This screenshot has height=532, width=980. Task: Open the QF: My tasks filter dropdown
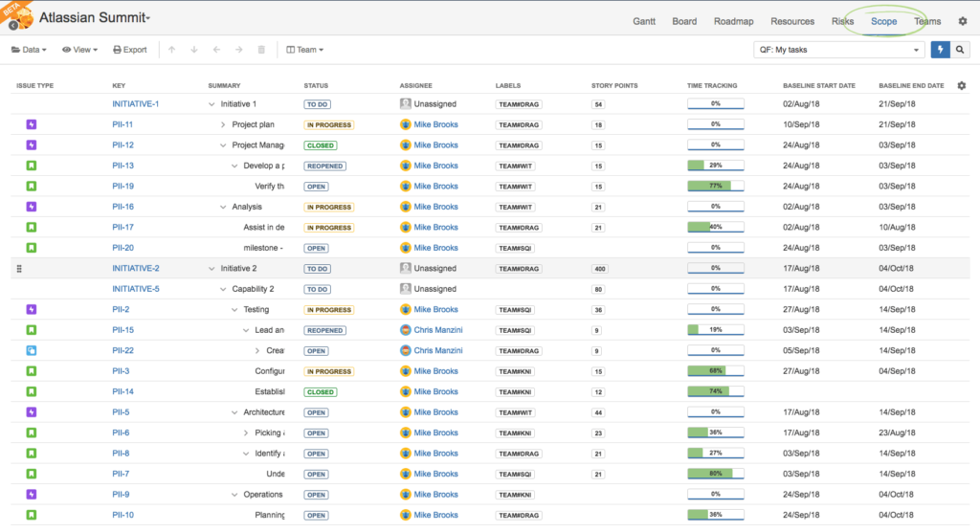pos(838,50)
